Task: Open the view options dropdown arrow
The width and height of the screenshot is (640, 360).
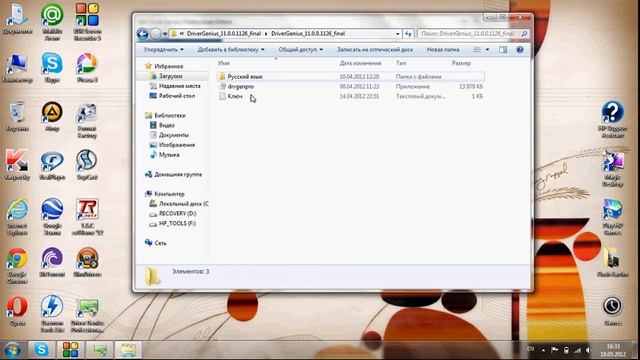Action: coord(487,49)
